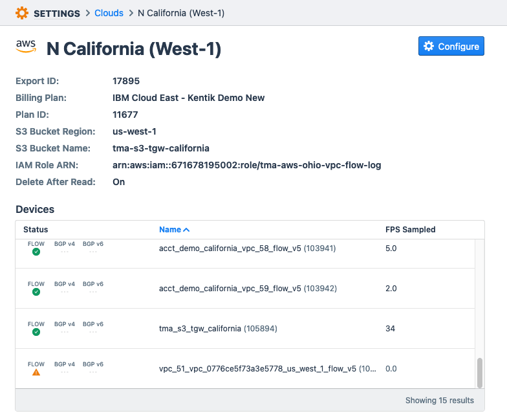The height and width of the screenshot is (420, 507).
Task: Click the AWS logo beside the title
Action: click(x=26, y=47)
